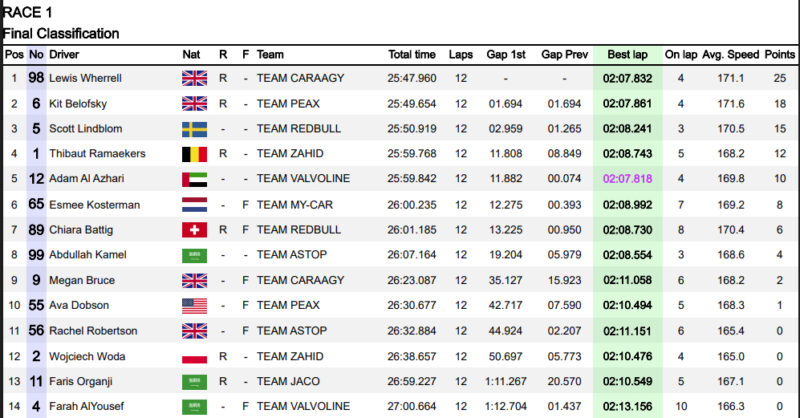
Task: Click Wojciech Woda's Poland flag icon
Action: (x=193, y=356)
